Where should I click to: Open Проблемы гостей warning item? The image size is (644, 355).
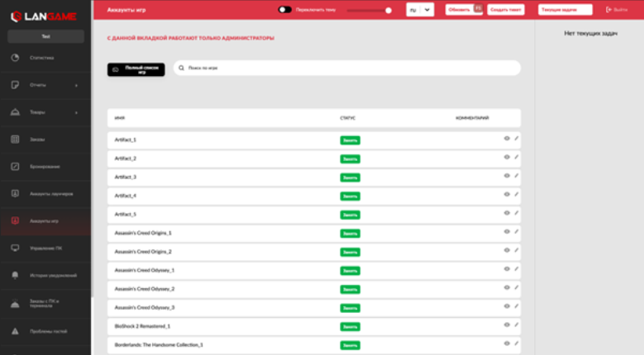(45, 331)
